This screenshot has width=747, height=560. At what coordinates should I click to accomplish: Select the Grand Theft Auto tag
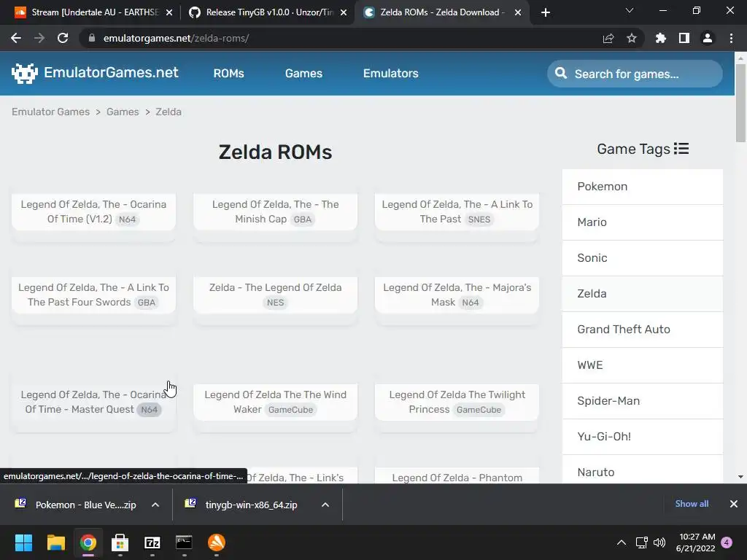[642, 330]
